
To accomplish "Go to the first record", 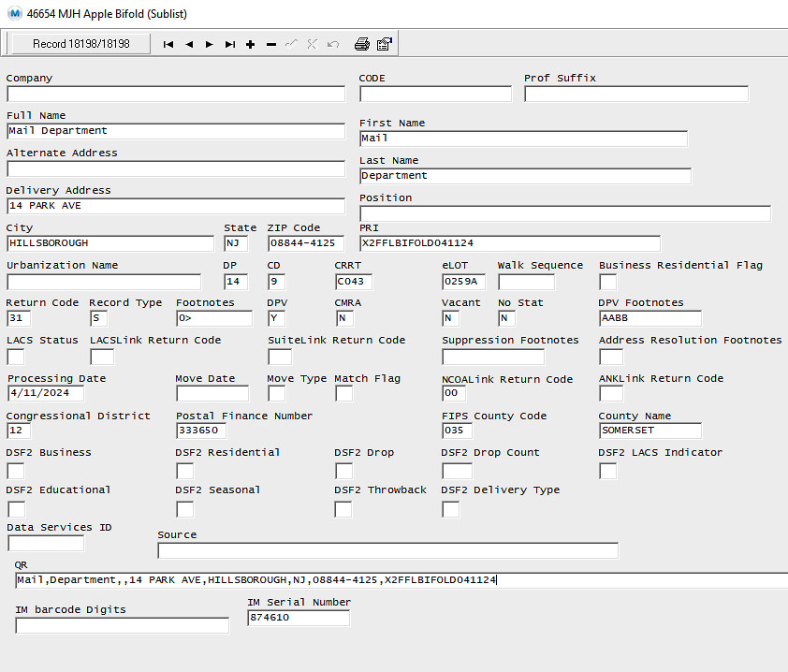I will click(x=168, y=44).
